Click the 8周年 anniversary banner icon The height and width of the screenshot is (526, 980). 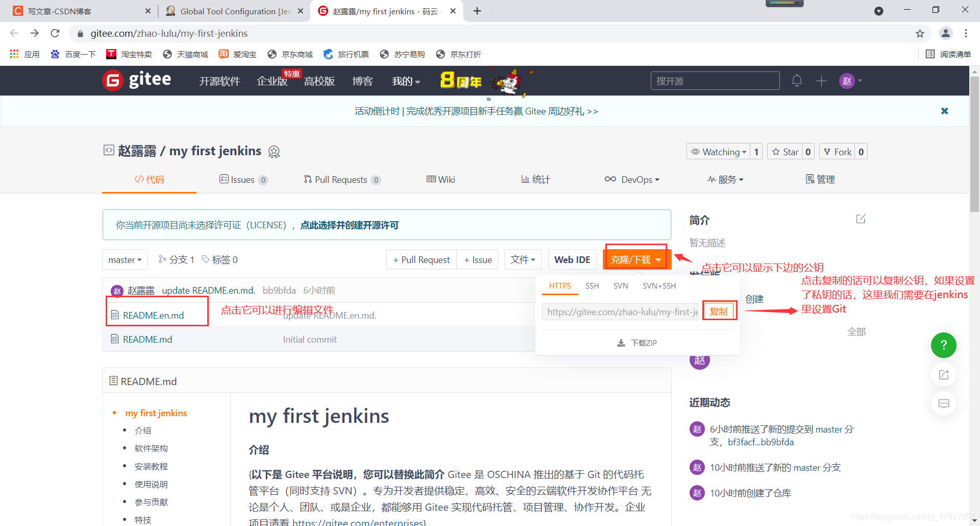(486, 81)
